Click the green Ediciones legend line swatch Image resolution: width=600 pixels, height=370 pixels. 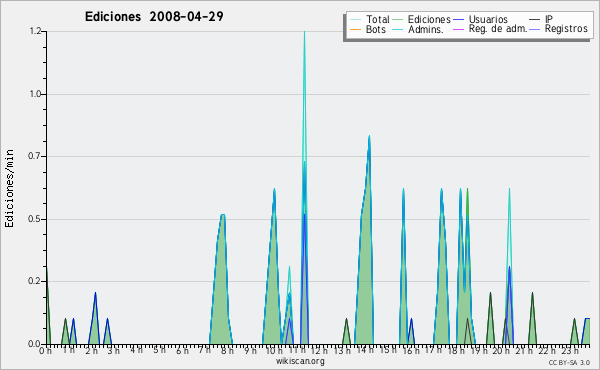pos(398,20)
